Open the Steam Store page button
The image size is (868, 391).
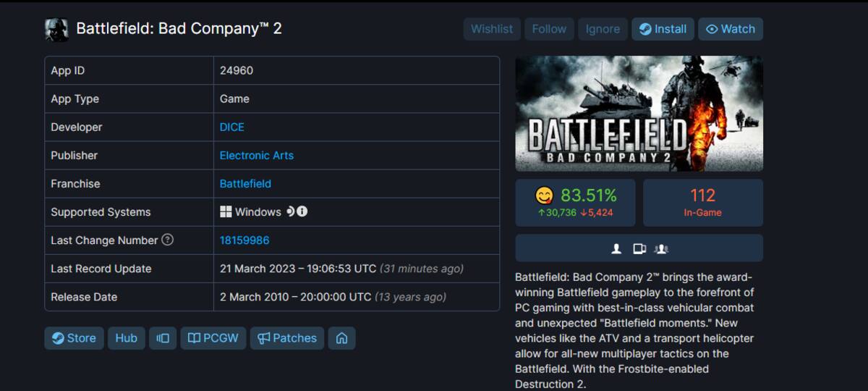74,338
